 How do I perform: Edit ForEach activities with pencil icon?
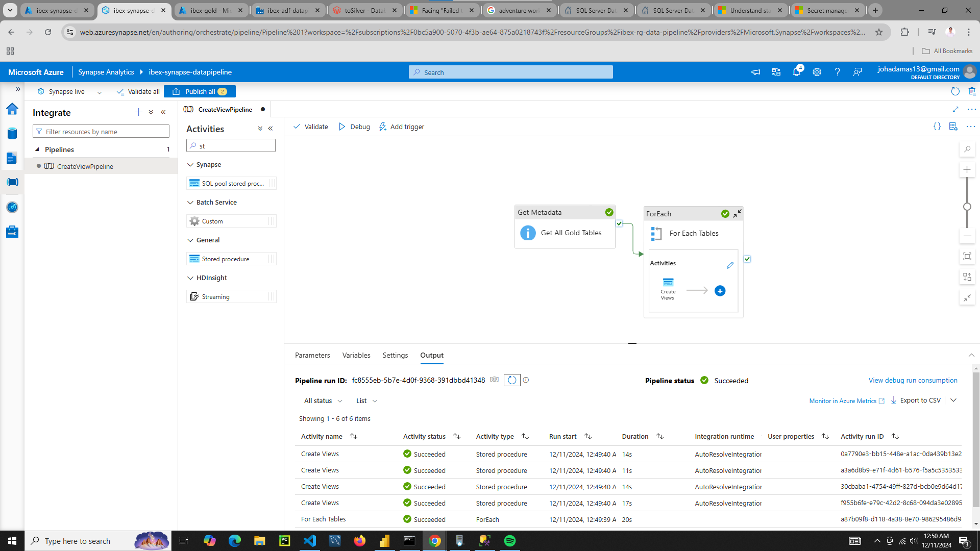[730, 265]
